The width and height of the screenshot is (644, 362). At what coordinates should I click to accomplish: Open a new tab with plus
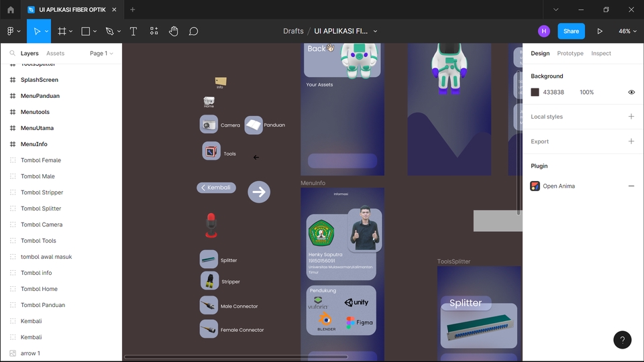pos(132,9)
